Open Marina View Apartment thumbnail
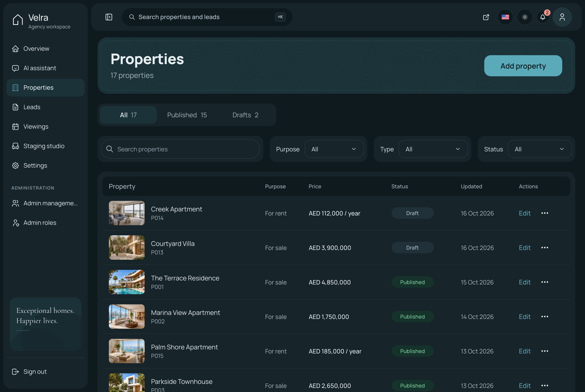The width and height of the screenshot is (585, 392). click(x=127, y=317)
